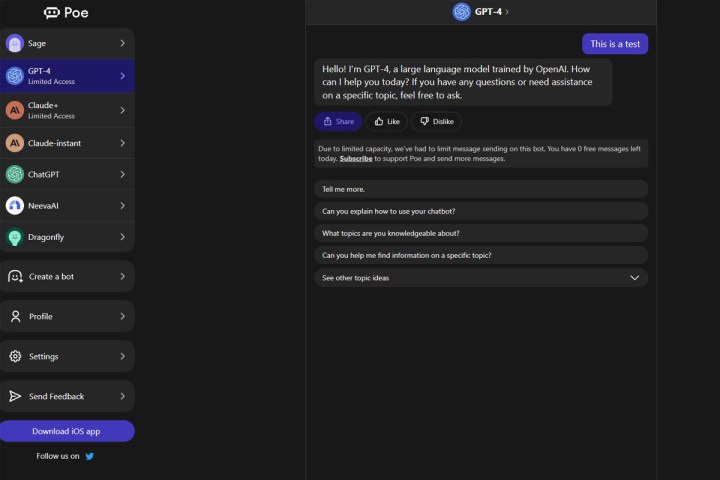Click the Profile person icon

(15, 316)
